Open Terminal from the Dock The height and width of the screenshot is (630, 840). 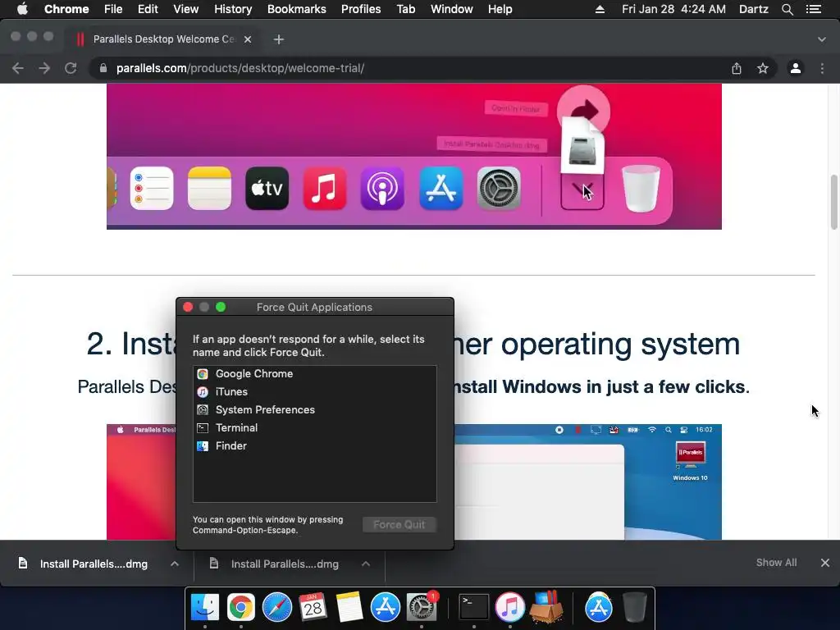pyautogui.click(x=473, y=608)
